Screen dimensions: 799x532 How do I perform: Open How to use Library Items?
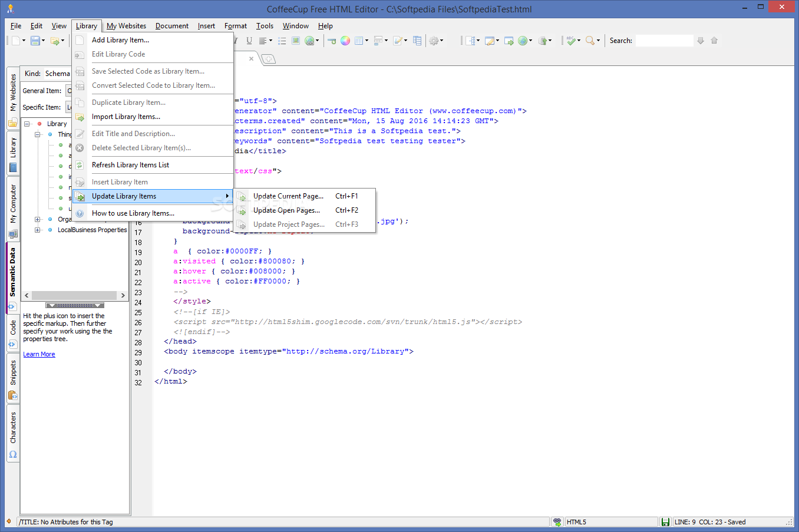153,213
